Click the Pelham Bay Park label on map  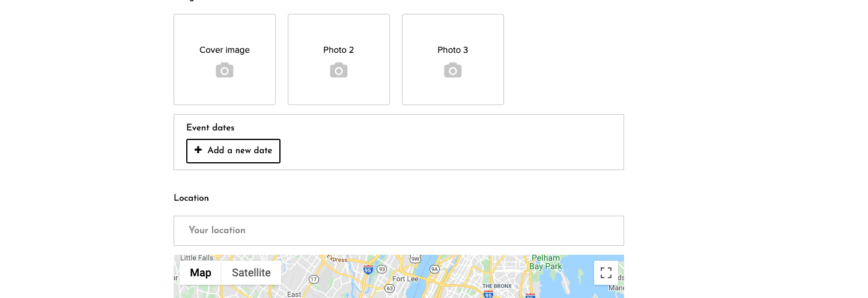(x=545, y=262)
